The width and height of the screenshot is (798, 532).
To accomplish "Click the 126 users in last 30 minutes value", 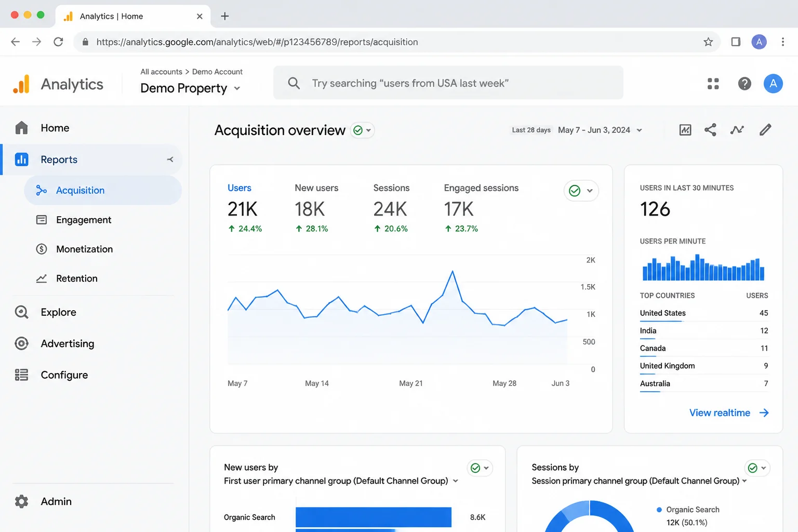I will click(655, 209).
